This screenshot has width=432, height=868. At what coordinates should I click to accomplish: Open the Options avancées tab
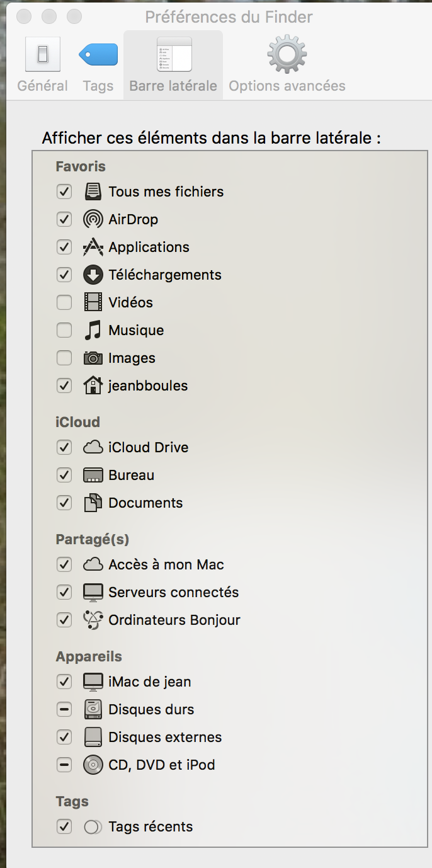[287, 64]
